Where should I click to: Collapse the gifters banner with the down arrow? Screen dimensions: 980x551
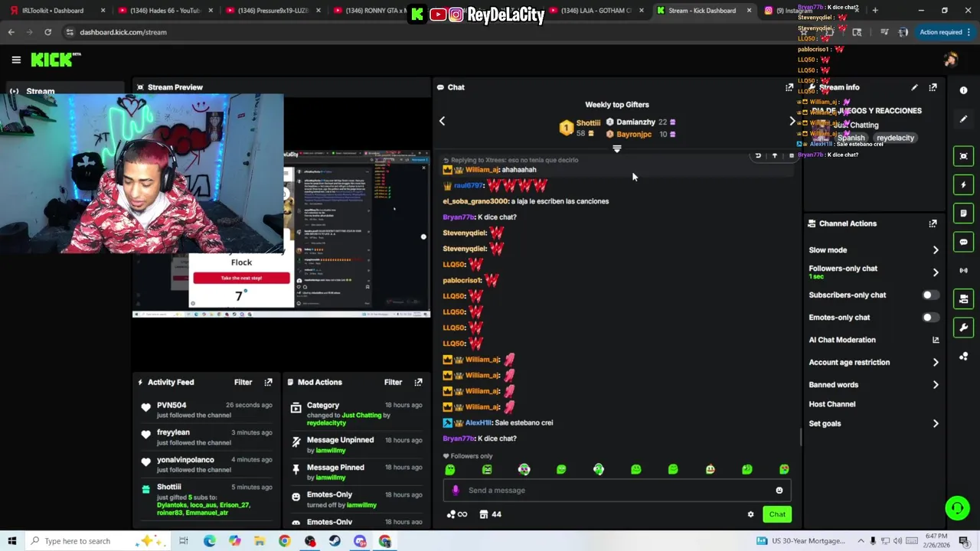pos(617,149)
